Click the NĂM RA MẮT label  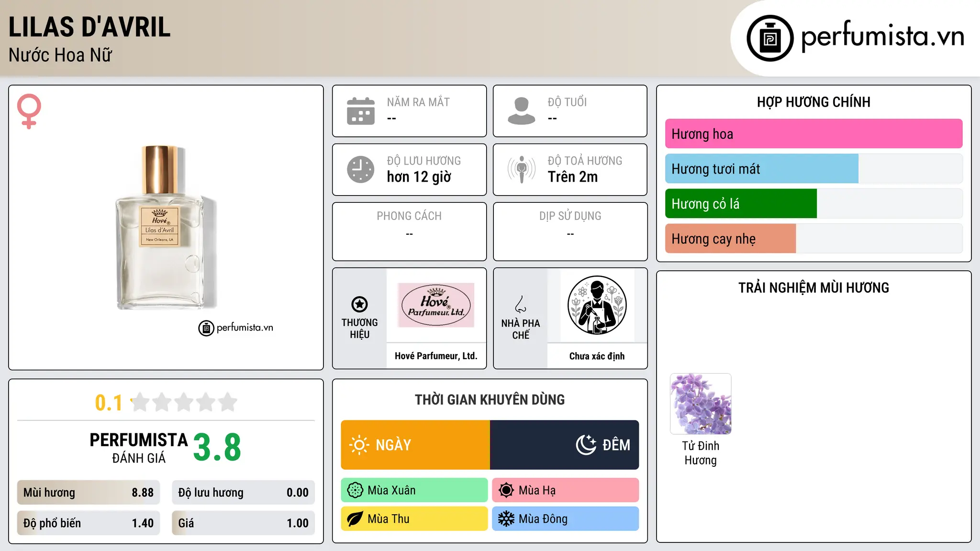click(x=418, y=102)
